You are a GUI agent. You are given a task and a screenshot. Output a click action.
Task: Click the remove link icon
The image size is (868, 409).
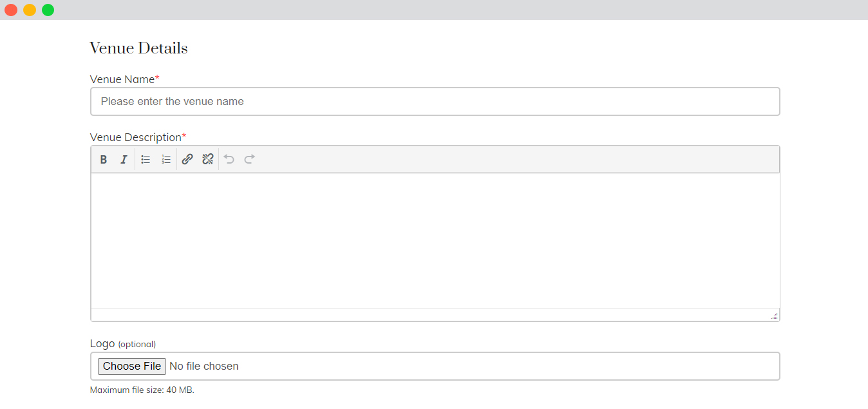[207, 159]
